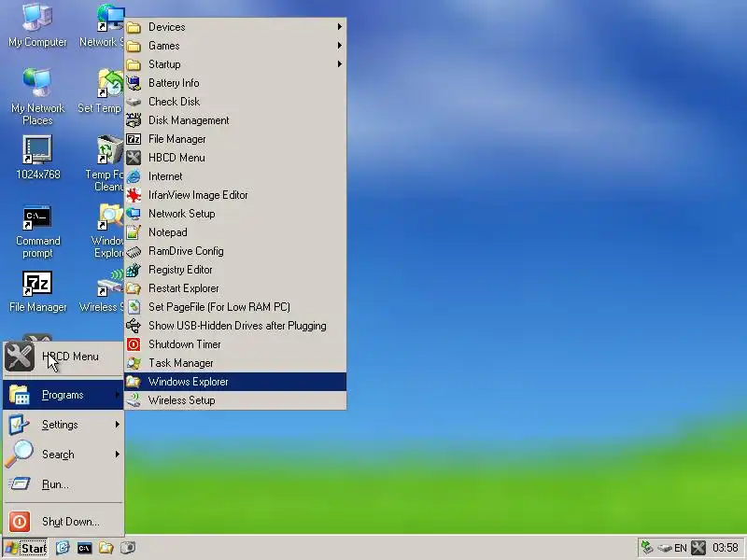Open the folder icon in the quick launch bar
This screenshot has width=747, height=560.
point(106,548)
